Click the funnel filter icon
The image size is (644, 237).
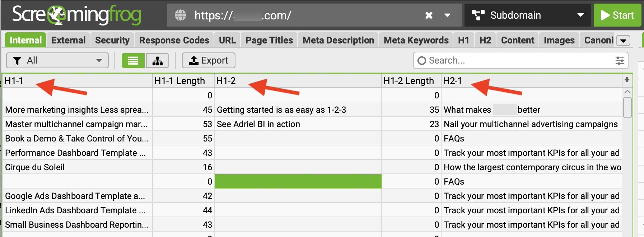click(17, 61)
